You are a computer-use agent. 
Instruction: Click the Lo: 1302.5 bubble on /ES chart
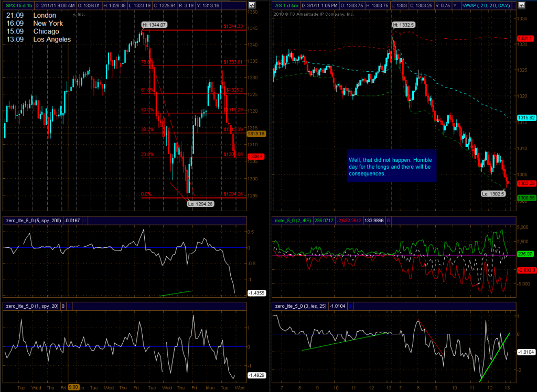pos(492,193)
